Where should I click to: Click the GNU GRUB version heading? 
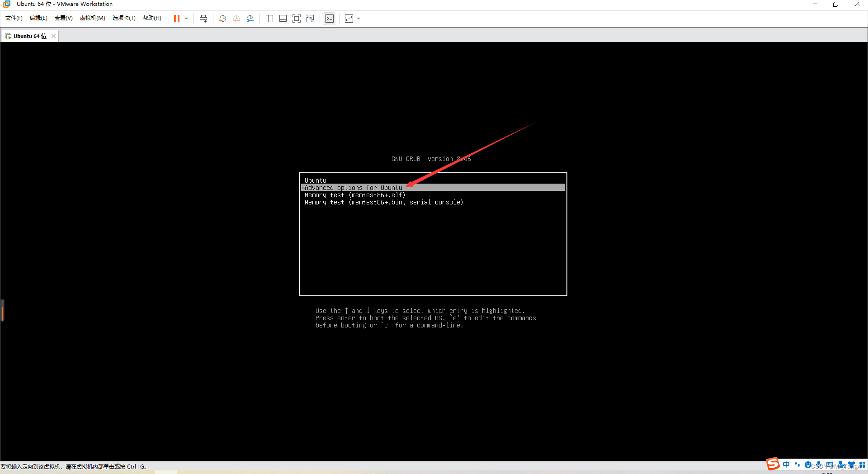click(431, 159)
